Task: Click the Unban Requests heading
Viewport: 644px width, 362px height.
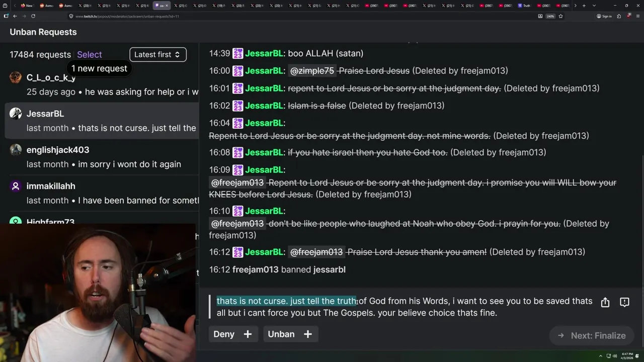Action: click(43, 32)
